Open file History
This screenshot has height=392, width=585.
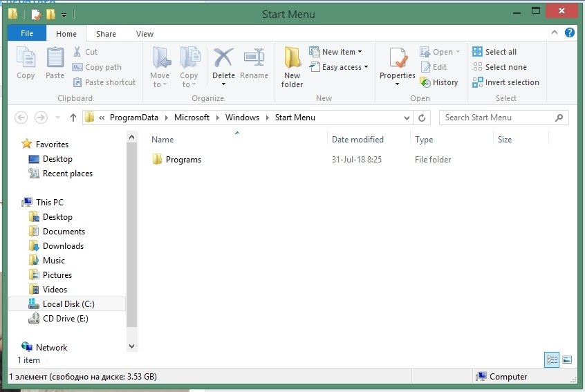click(439, 82)
